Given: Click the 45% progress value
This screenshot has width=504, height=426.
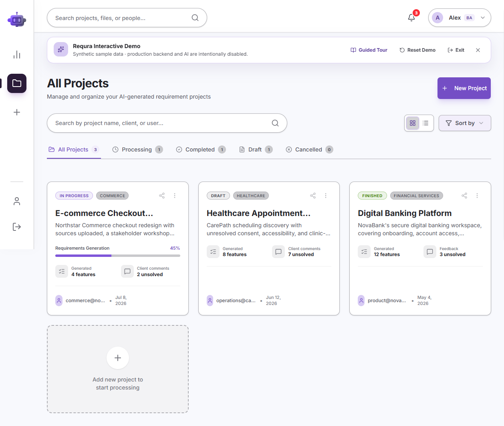Looking at the screenshot, I should [x=175, y=248].
